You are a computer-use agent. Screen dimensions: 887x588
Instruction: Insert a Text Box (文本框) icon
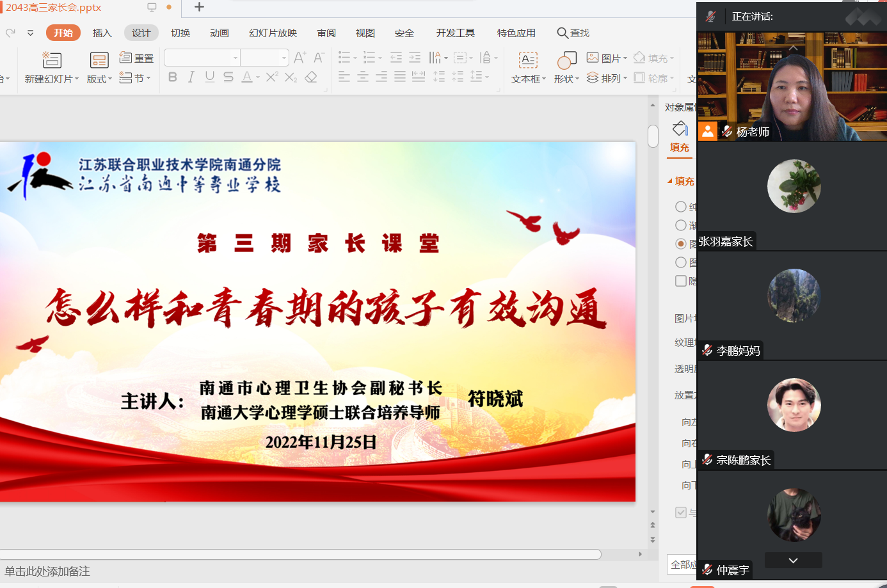(x=528, y=60)
